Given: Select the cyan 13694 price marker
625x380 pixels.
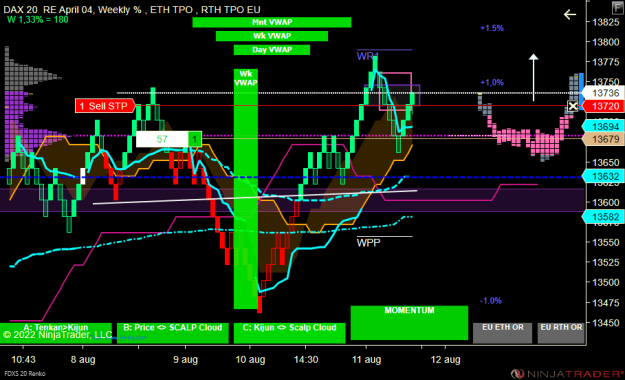Looking at the screenshot, I should pos(603,127).
